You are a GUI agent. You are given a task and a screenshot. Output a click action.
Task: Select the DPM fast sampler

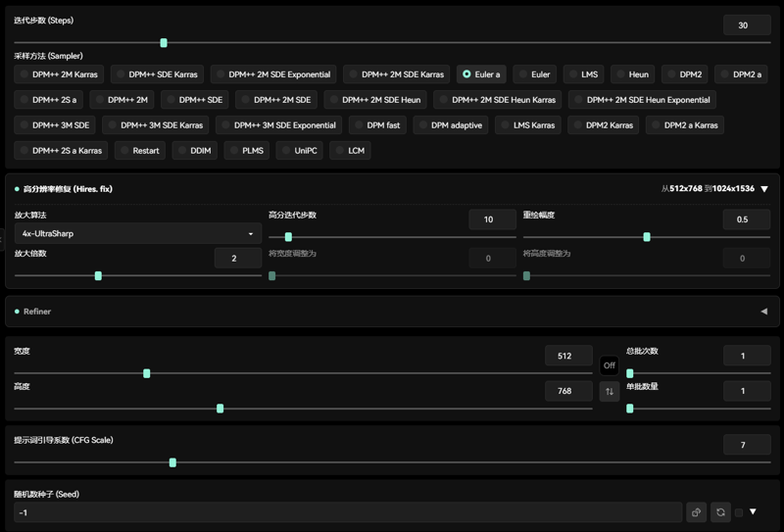pos(377,125)
